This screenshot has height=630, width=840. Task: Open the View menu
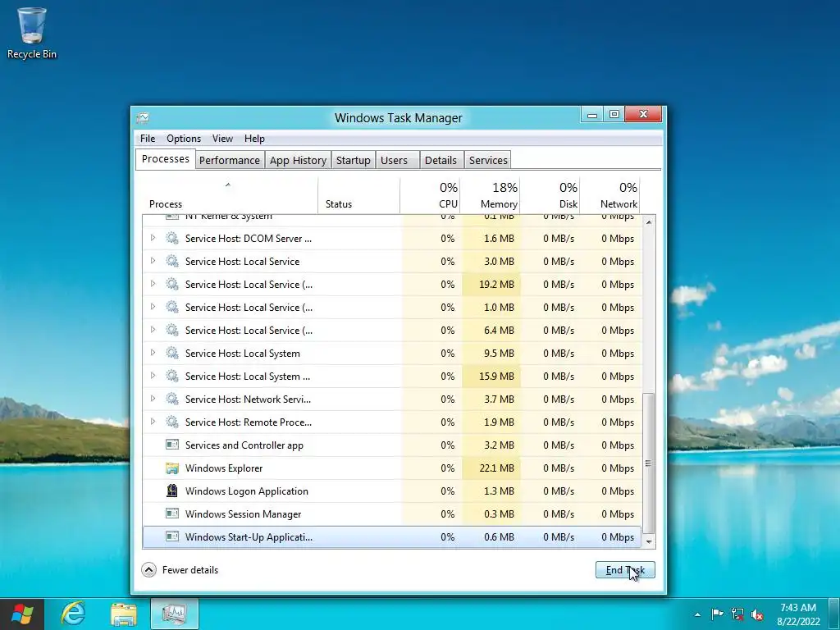(x=222, y=138)
